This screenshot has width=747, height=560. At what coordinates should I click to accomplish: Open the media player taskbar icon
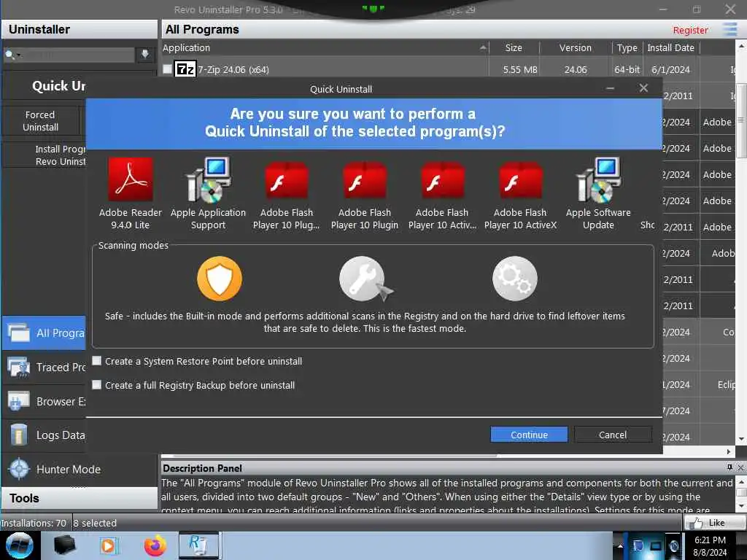point(109,545)
